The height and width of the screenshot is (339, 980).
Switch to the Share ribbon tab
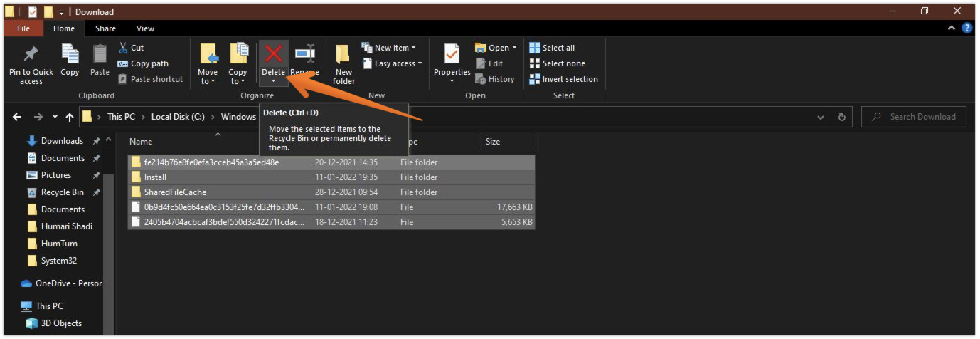[105, 28]
